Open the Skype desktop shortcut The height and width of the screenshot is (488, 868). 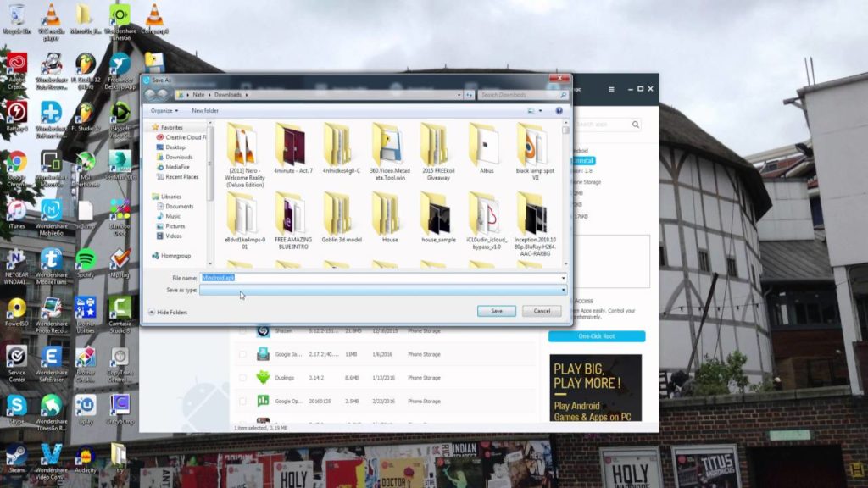(17, 409)
